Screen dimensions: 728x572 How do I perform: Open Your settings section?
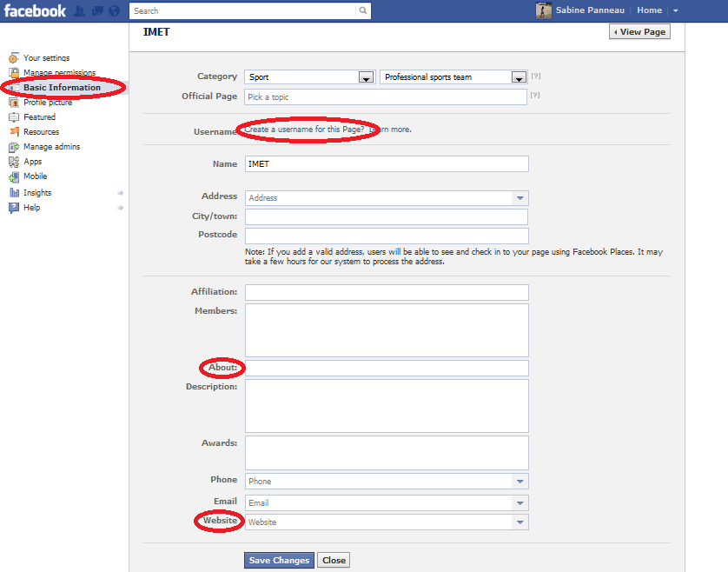46,58
